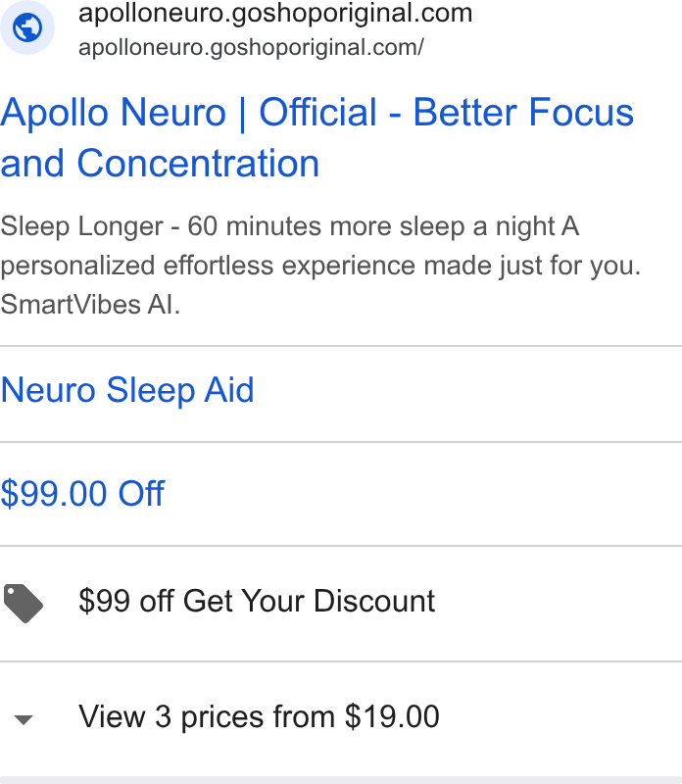
Task: Open the Neuro Sleep Aid sitelink
Action: click(x=127, y=390)
